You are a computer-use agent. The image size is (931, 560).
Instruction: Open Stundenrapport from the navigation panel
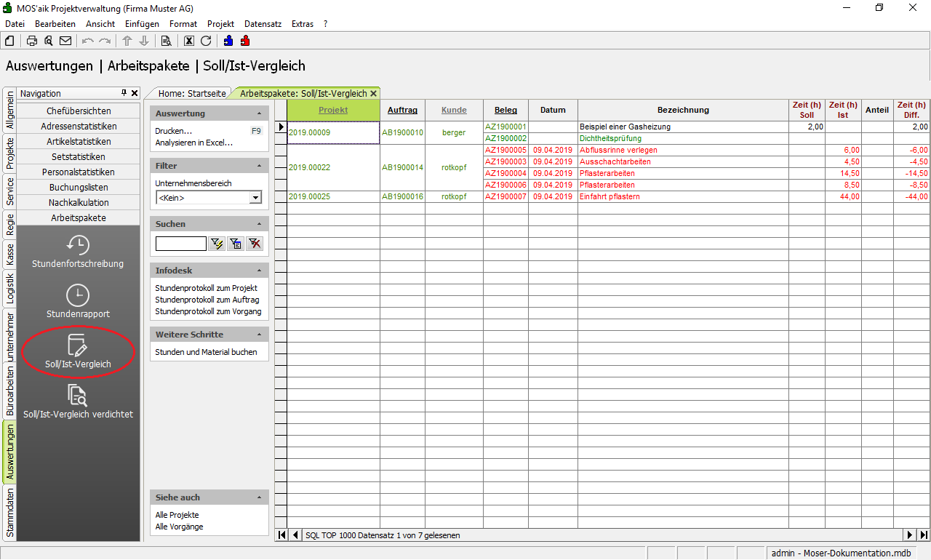point(78,302)
